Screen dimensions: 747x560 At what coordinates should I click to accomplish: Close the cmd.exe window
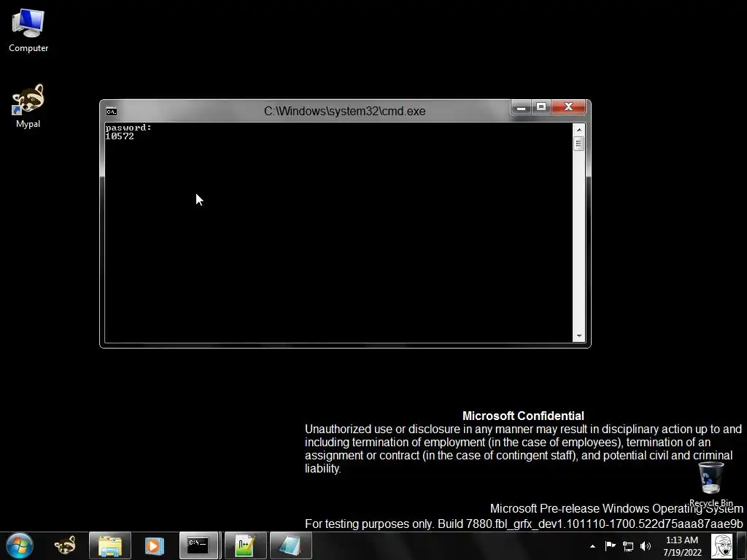point(568,107)
